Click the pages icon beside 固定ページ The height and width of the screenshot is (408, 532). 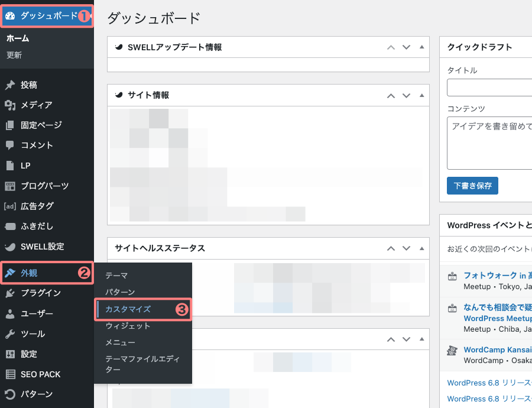click(x=10, y=125)
